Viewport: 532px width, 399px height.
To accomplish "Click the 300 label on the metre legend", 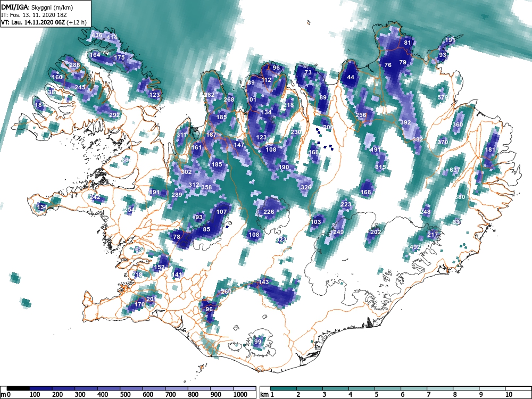I will (x=80, y=395).
